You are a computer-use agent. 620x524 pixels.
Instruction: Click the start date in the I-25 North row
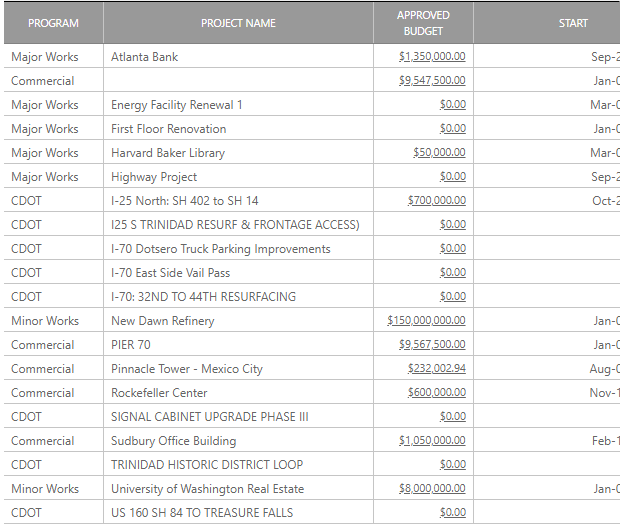606,201
